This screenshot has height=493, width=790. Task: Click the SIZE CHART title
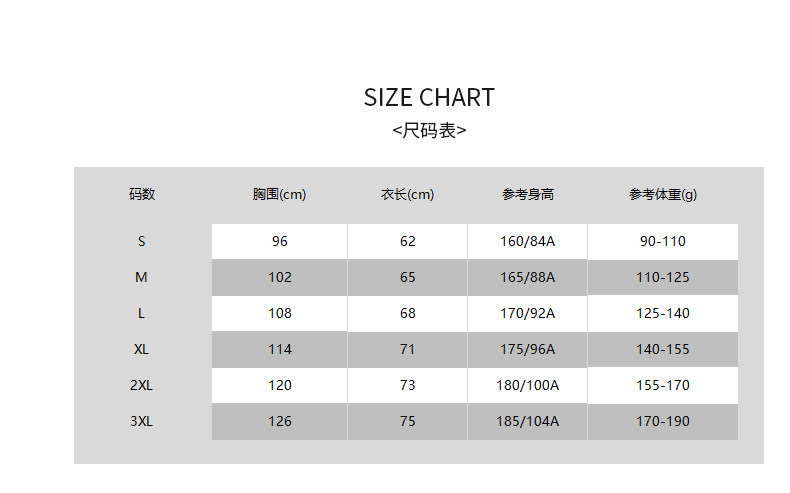tap(429, 97)
